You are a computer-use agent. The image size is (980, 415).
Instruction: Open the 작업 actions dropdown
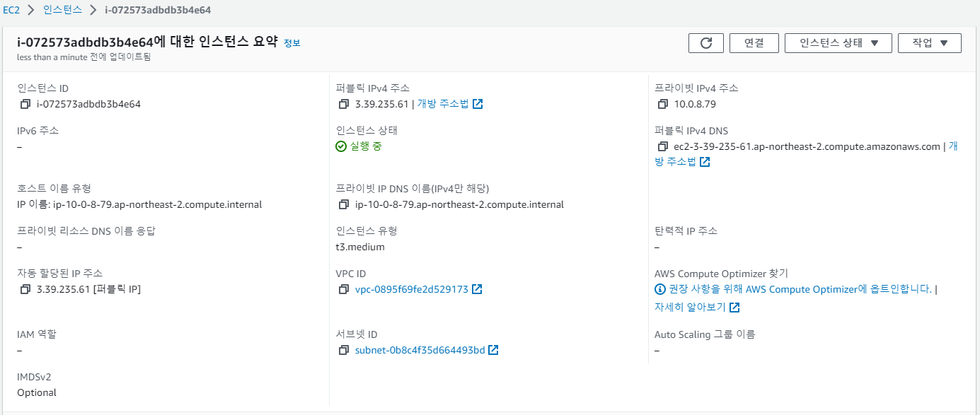click(x=930, y=43)
